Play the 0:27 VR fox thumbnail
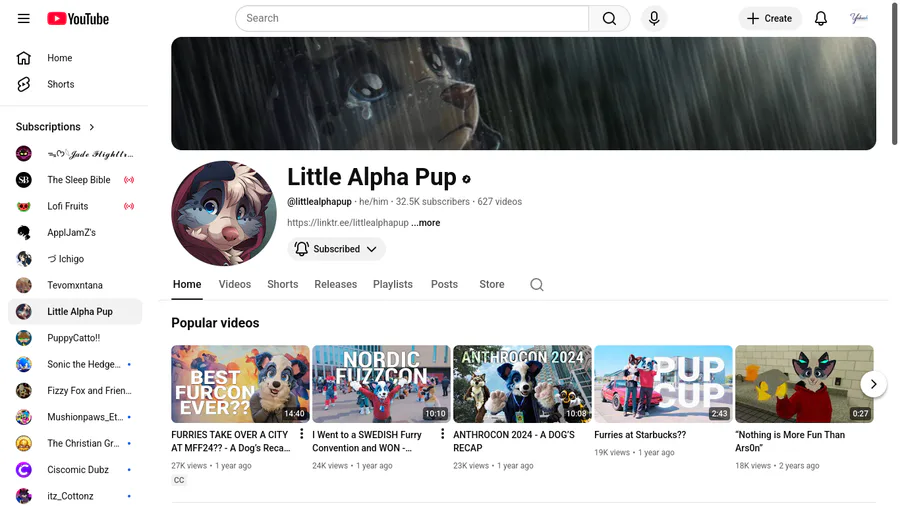 pyautogui.click(x=804, y=384)
